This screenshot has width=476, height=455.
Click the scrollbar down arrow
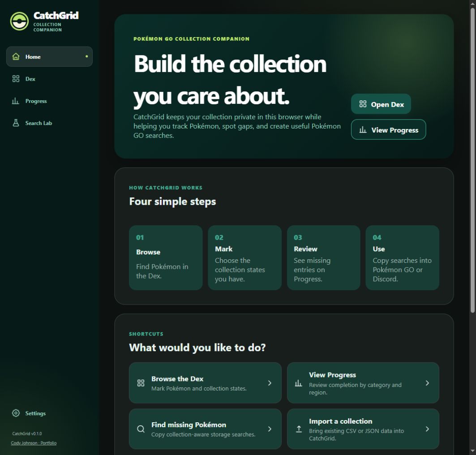click(x=472, y=451)
